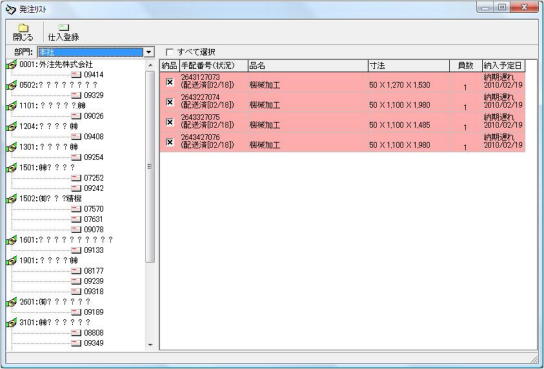The width and height of the screenshot is (544, 369).
Task: Select supplier icon for code 1901
Action: [11, 261]
